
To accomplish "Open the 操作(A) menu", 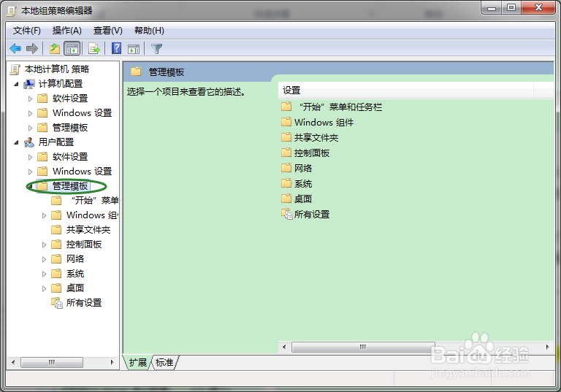I will point(67,31).
